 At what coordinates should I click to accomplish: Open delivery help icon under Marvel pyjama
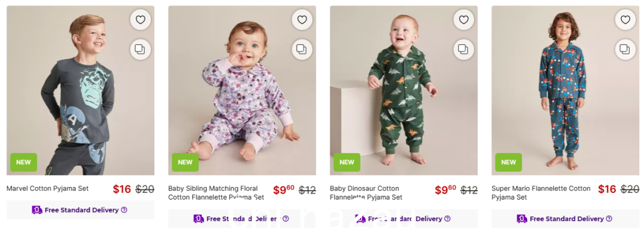124,210
